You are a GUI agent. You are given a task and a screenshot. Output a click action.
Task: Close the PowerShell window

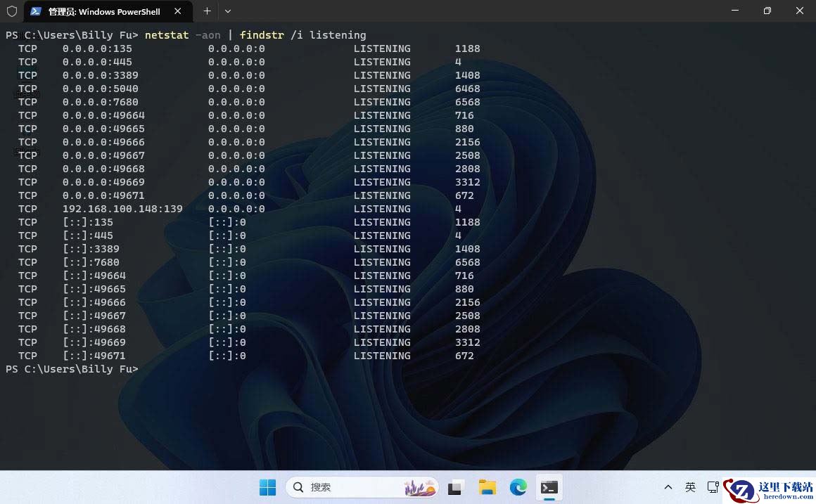[799, 11]
